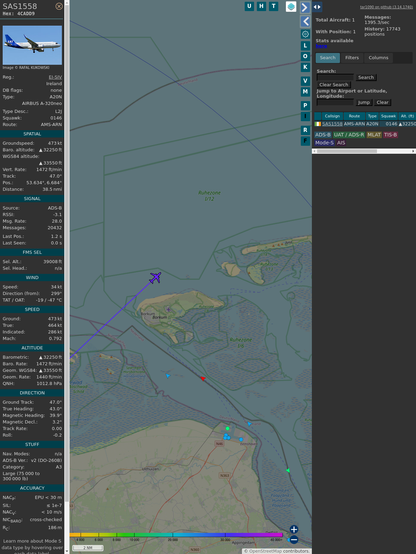Click the horizontal scrollbar under aircraft table
Viewport: 416px width, 554px height.
(364, 151)
